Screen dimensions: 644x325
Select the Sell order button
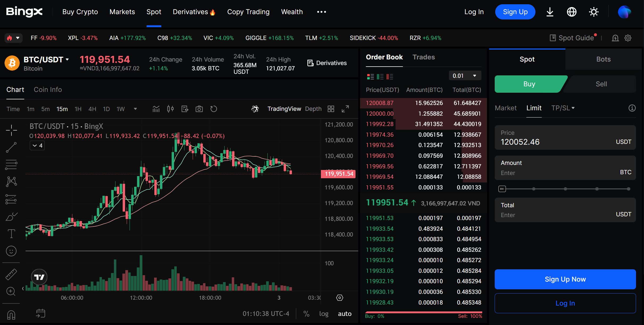tap(601, 84)
